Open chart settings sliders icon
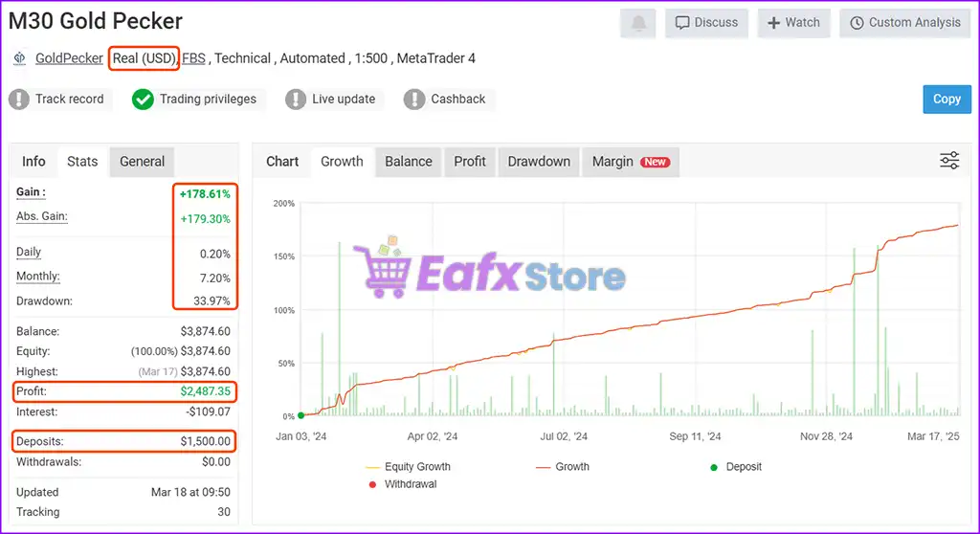980x534 pixels. tap(949, 161)
